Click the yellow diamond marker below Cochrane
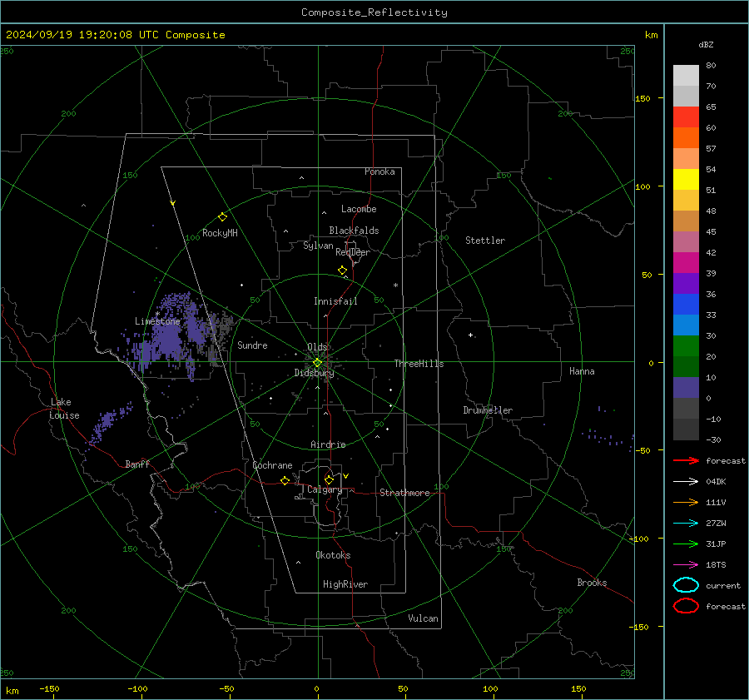This screenshot has height=700, width=749. (285, 480)
